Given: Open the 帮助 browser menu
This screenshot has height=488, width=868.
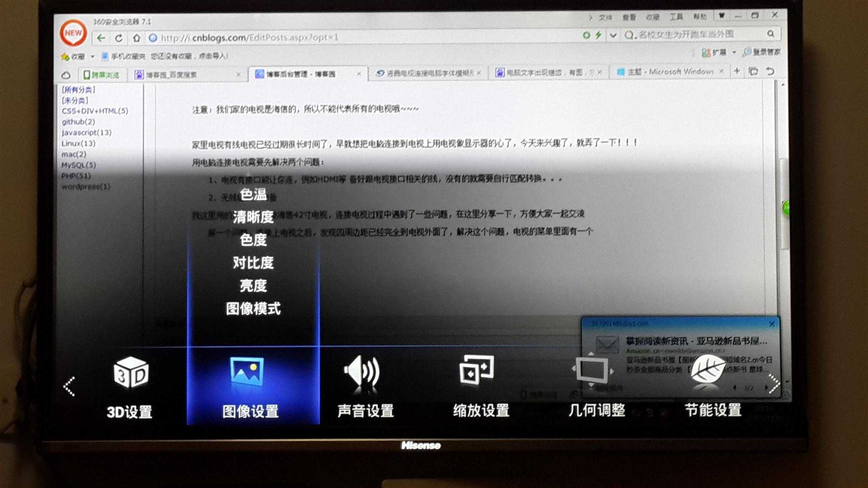Looking at the screenshot, I should pos(700,16).
